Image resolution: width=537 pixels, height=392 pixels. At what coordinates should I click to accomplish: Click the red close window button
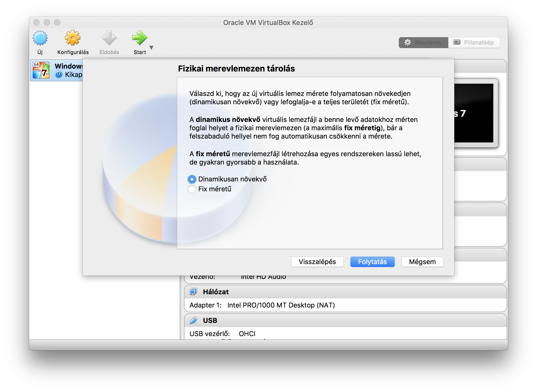pos(36,22)
